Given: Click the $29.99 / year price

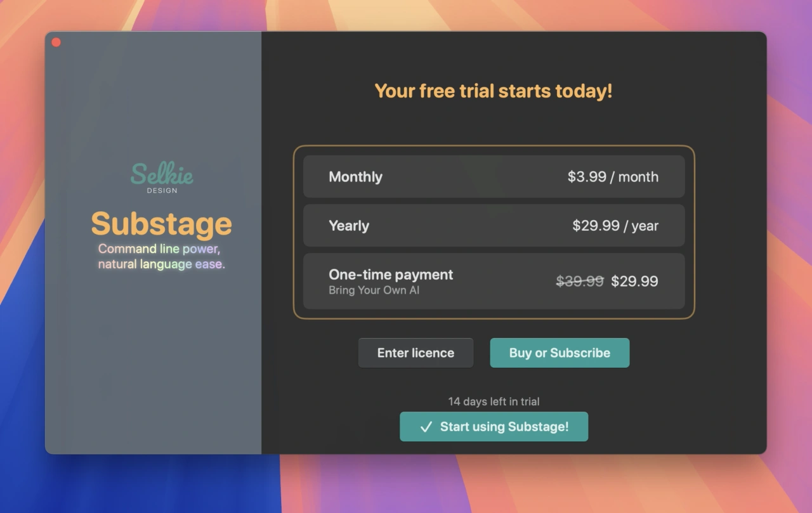Looking at the screenshot, I should tap(615, 226).
